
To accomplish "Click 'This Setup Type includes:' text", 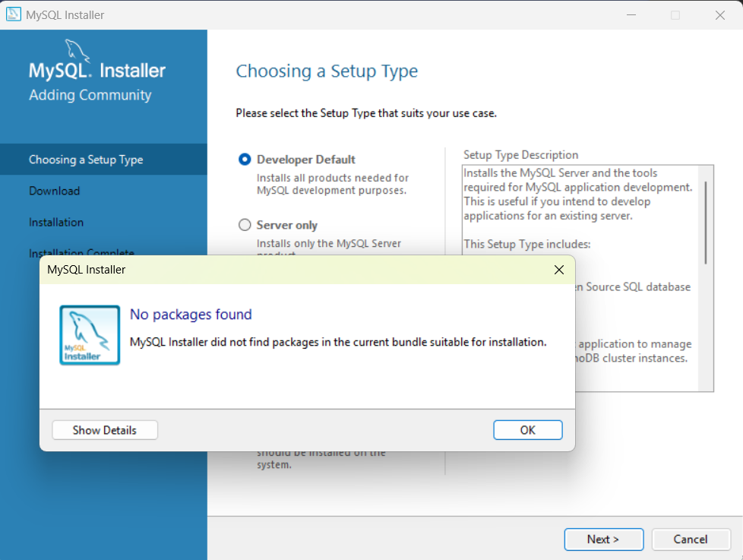I will pos(527,244).
